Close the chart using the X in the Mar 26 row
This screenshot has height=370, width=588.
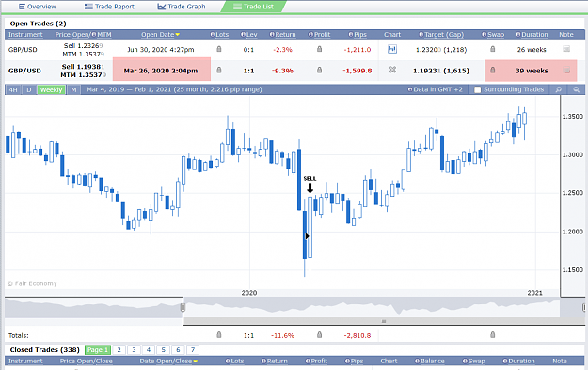point(392,70)
